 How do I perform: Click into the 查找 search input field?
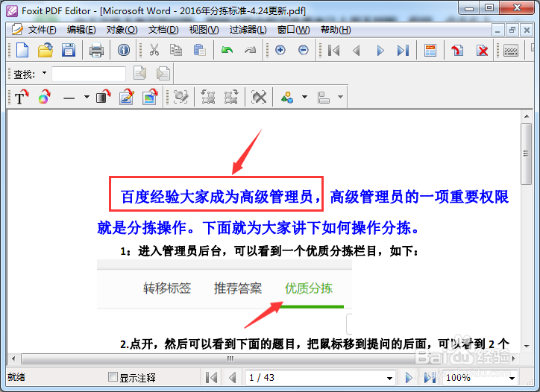click(x=89, y=74)
